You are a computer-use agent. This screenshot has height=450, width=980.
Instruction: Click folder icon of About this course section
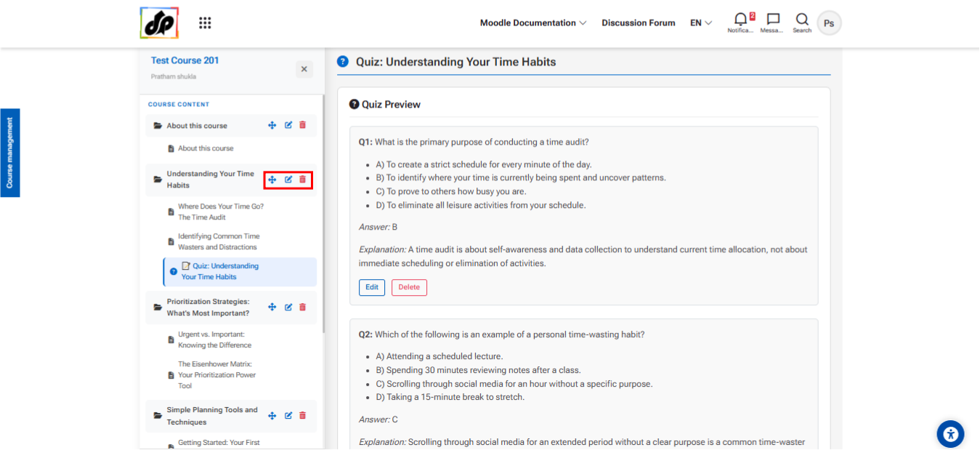158,126
